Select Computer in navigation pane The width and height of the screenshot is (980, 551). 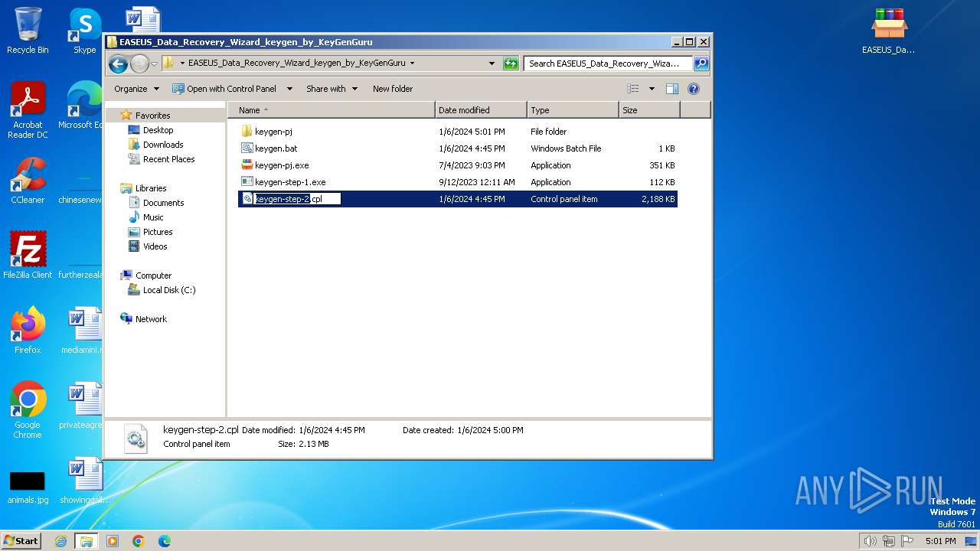tap(153, 275)
